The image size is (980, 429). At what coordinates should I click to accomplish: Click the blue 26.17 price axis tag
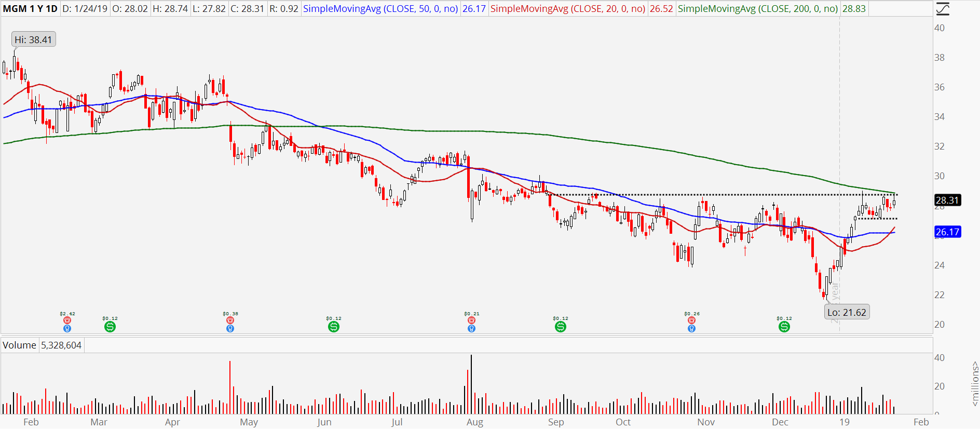coord(947,232)
